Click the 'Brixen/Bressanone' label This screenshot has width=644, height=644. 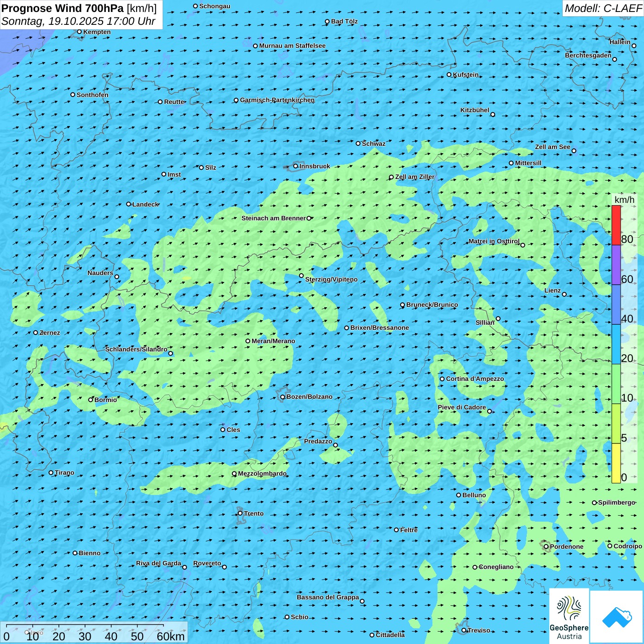(x=379, y=328)
